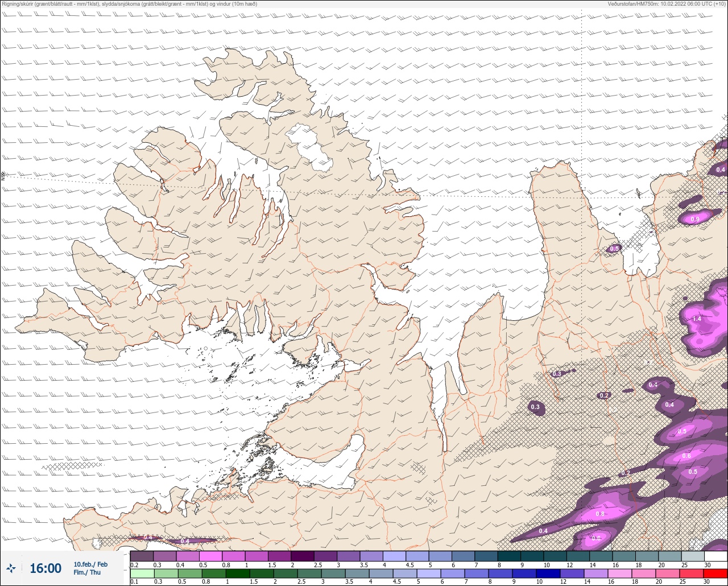728x586 pixels.
Task: Click upper legend label 3.5
Action: [x=363, y=565]
